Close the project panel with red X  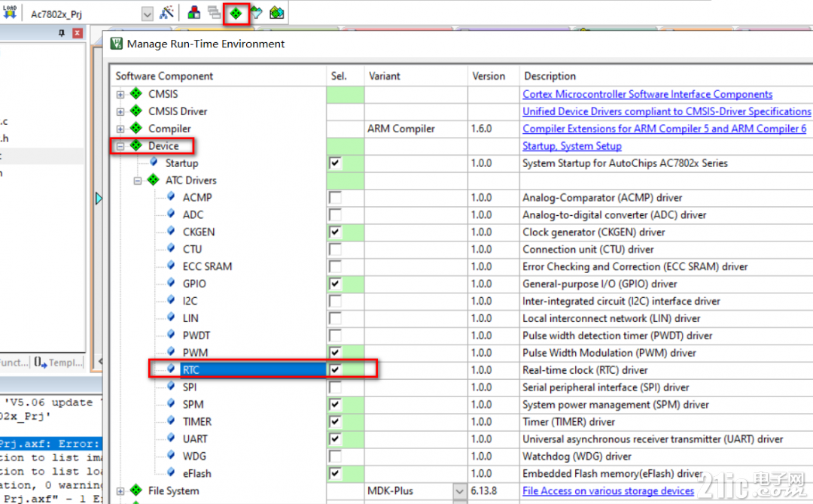78,33
